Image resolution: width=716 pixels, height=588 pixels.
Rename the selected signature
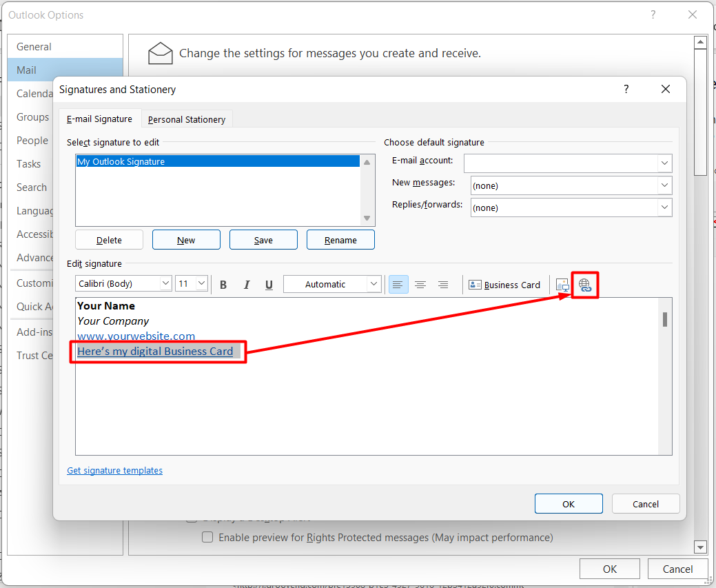tap(340, 240)
